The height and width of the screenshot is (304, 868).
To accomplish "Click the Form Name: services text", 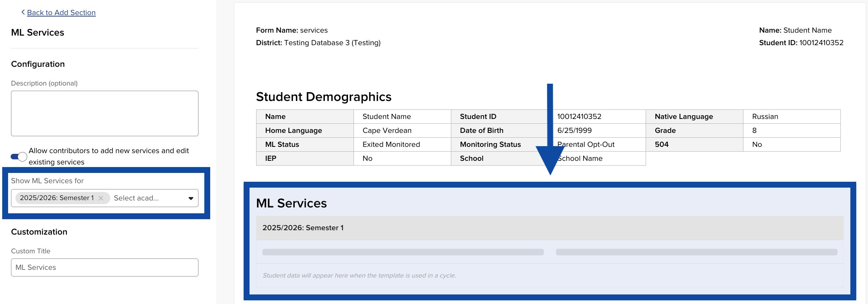I will tap(292, 30).
